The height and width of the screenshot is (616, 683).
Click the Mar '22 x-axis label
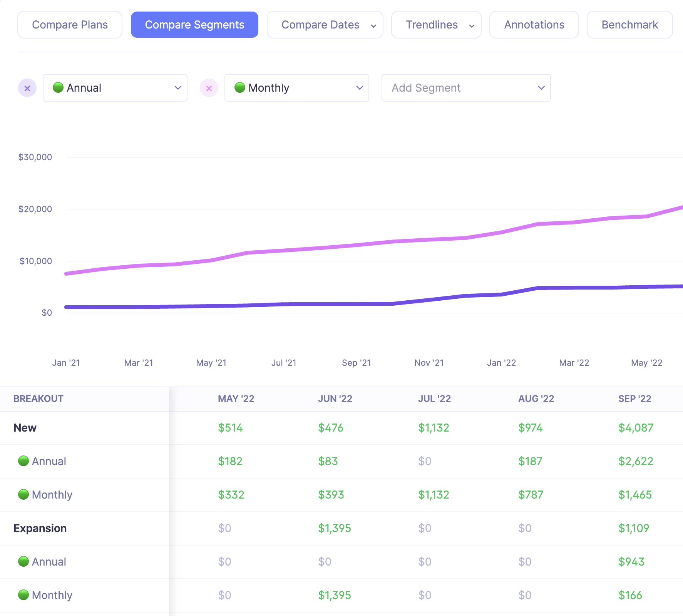point(574,363)
